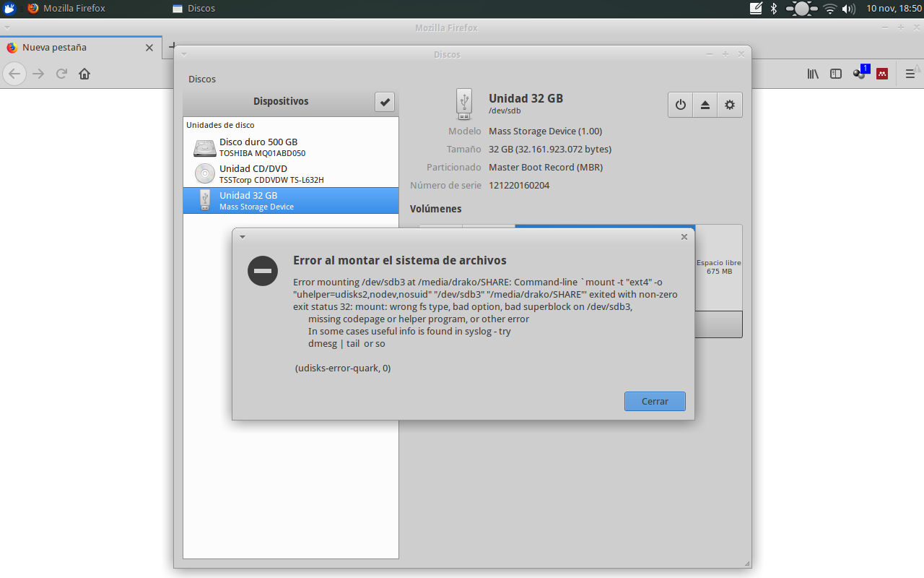Screen dimensions: 924x578
Task: Click the Firefox extension icon with blue badge
Action: click(860, 73)
